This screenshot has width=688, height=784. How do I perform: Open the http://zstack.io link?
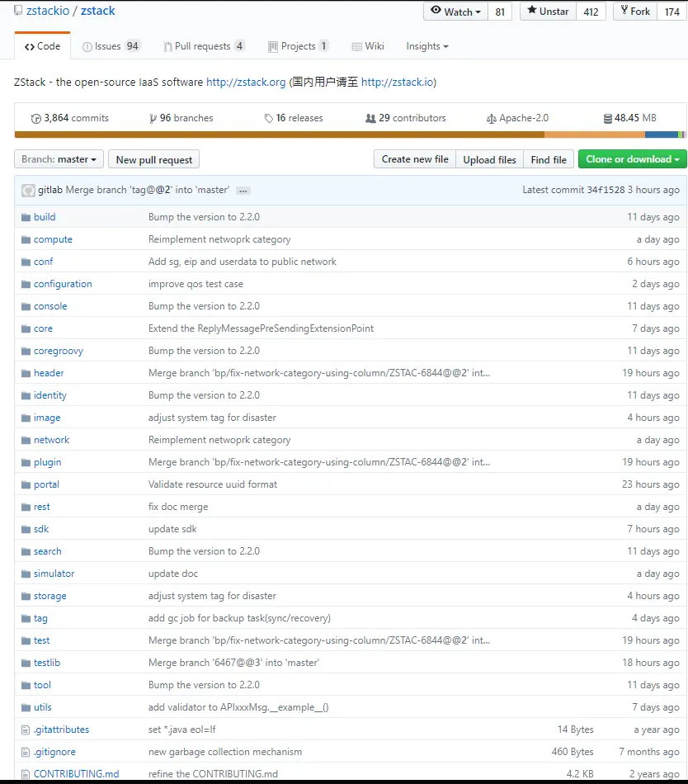398,82
